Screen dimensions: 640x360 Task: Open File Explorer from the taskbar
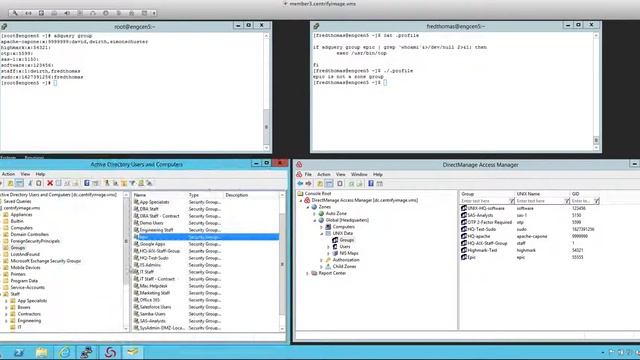tap(42, 352)
